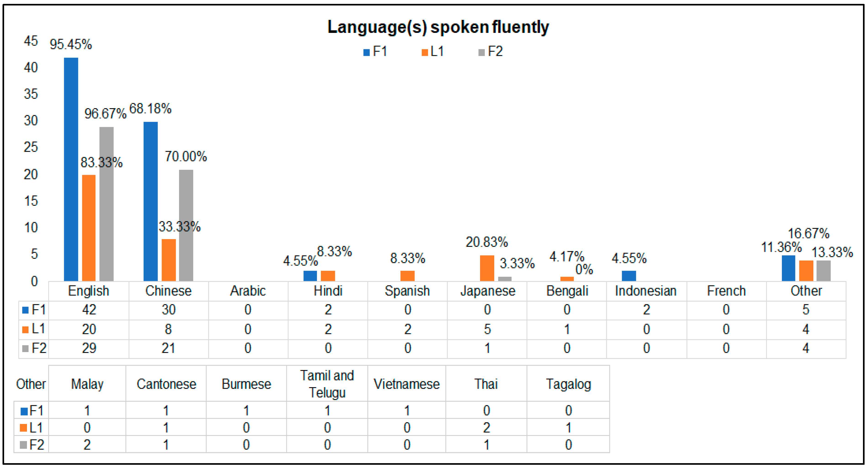Viewport: 868px width, 470px height.
Task: Click the F1 value 42 under English
Action: tap(89, 310)
